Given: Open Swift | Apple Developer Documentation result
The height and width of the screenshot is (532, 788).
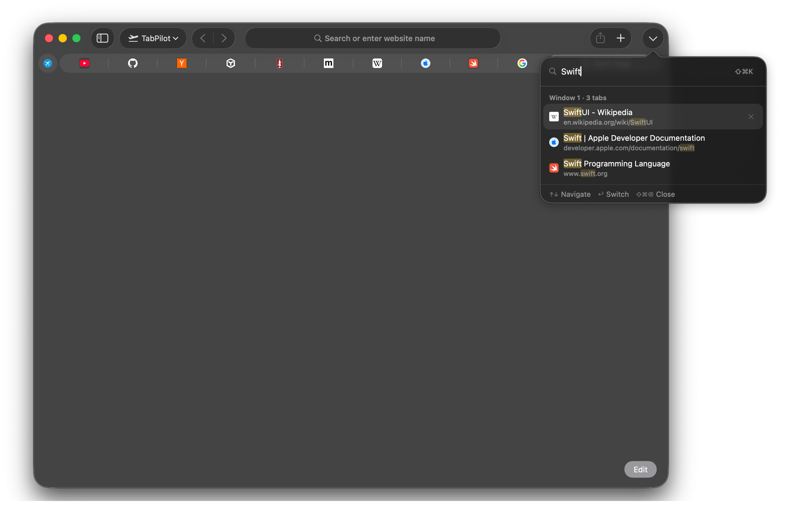Looking at the screenshot, I should tap(653, 142).
